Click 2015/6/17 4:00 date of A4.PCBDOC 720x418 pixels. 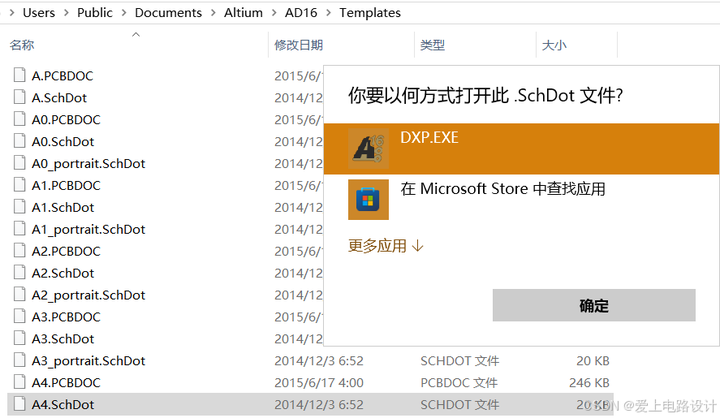319,383
